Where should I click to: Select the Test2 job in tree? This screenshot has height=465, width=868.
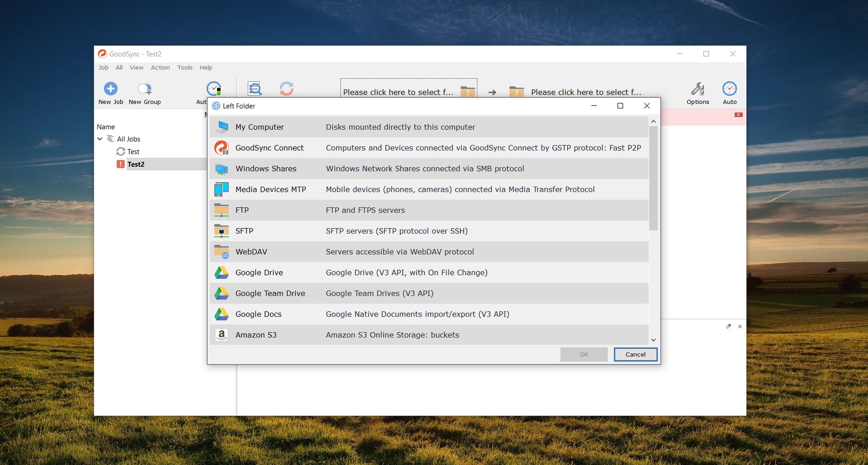pos(136,164)
